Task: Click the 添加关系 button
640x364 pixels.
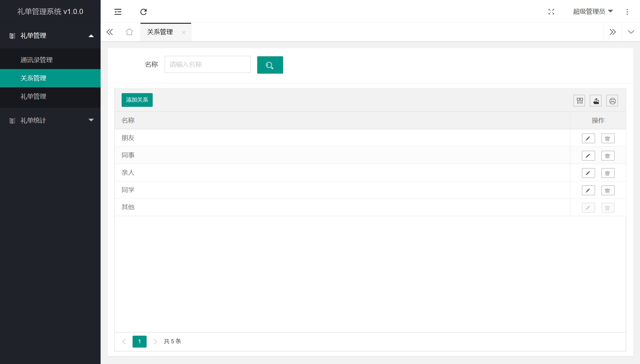Action: (x=137, y=100)
